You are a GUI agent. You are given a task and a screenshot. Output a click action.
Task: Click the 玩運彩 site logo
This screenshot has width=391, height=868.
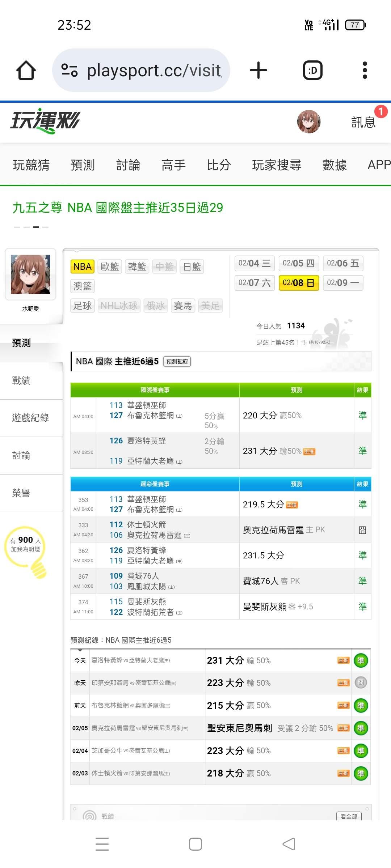point(45,121)
